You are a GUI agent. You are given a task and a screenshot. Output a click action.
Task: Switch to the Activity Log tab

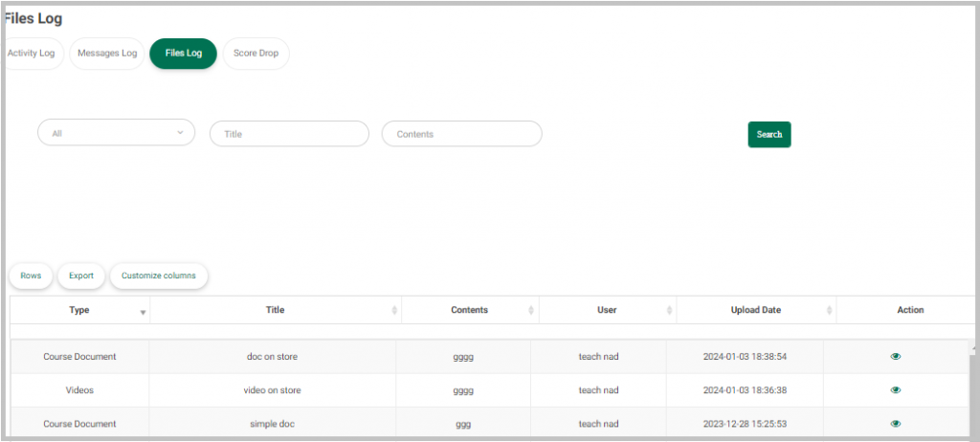(32, 54)
